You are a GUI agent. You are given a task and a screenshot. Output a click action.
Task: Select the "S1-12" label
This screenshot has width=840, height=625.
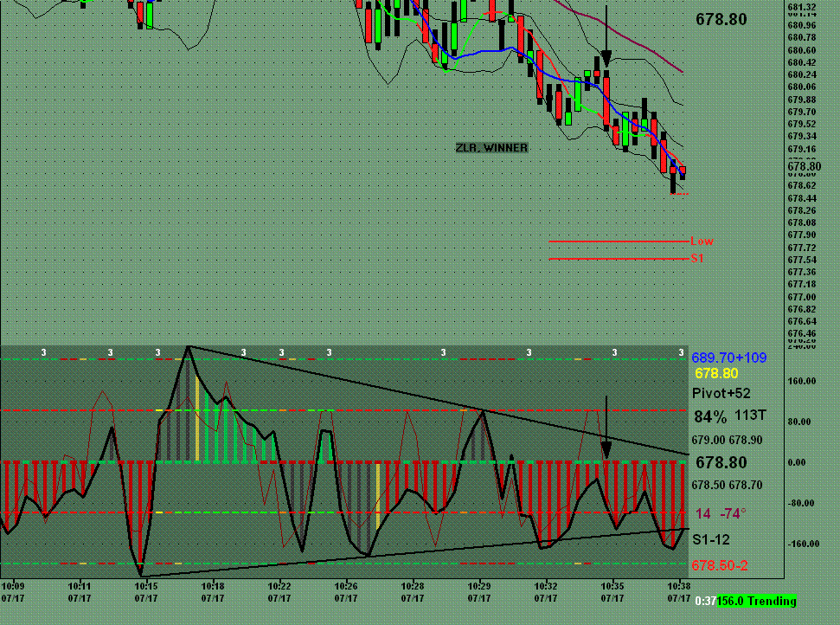coord(711,540)
